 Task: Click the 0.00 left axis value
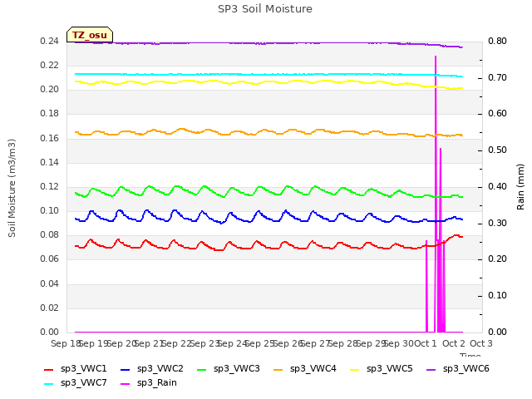(x=49, y=332)
